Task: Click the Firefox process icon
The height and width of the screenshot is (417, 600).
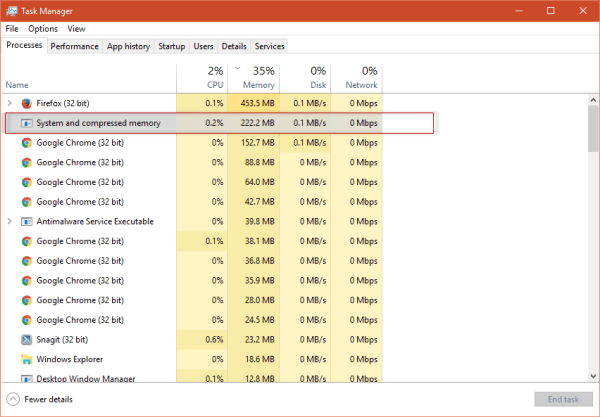Action: pyautogui.click(x=26, y=103)
